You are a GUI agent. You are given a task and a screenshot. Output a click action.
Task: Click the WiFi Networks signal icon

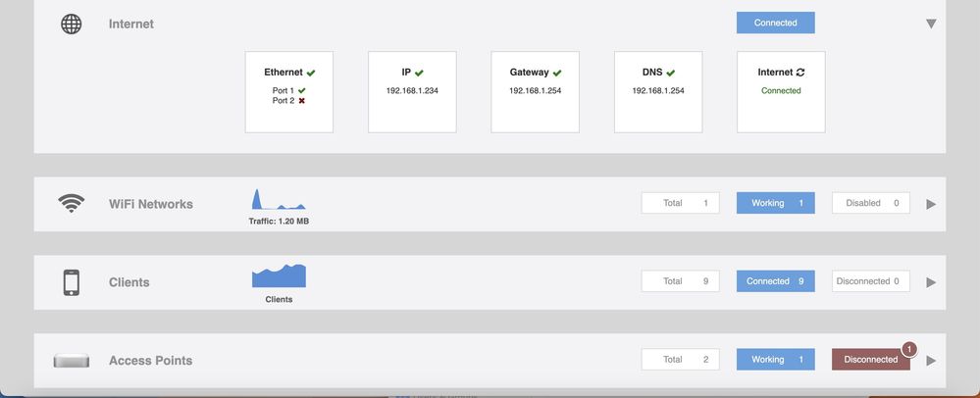coord(71,204)
